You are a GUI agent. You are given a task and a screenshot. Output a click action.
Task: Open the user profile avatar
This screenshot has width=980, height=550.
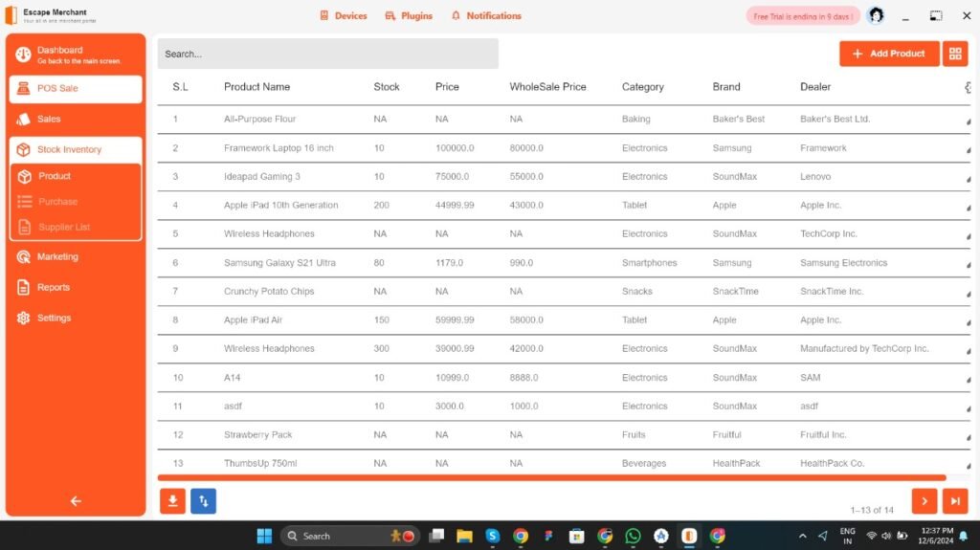click(x=875, y=15)
